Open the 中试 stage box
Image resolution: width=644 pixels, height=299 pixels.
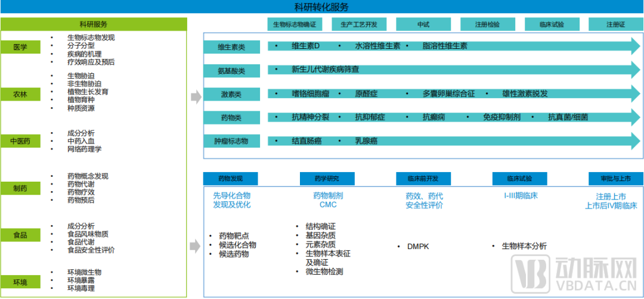pyautogui.click(x=423, y=24)
